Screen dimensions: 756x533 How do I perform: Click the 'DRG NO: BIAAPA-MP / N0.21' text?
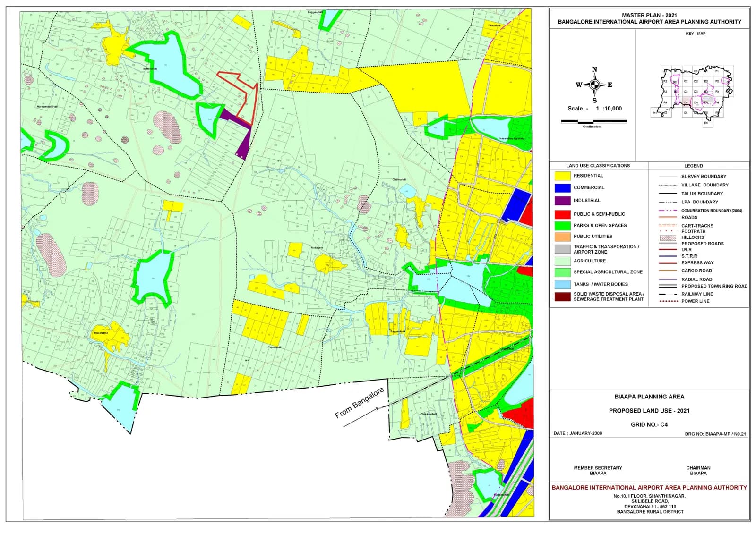[715, 434]
